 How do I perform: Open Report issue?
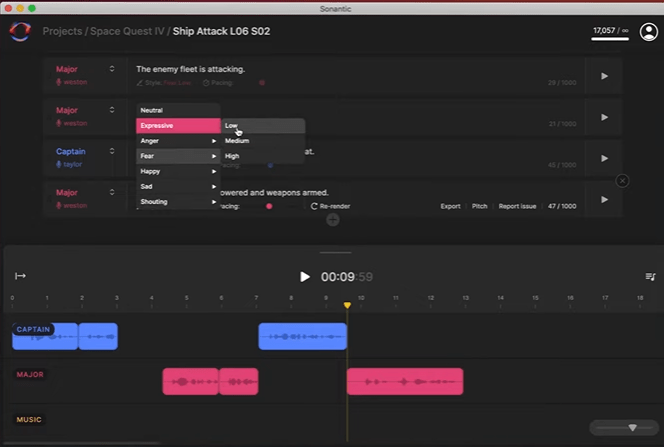[x=518, y=206]
